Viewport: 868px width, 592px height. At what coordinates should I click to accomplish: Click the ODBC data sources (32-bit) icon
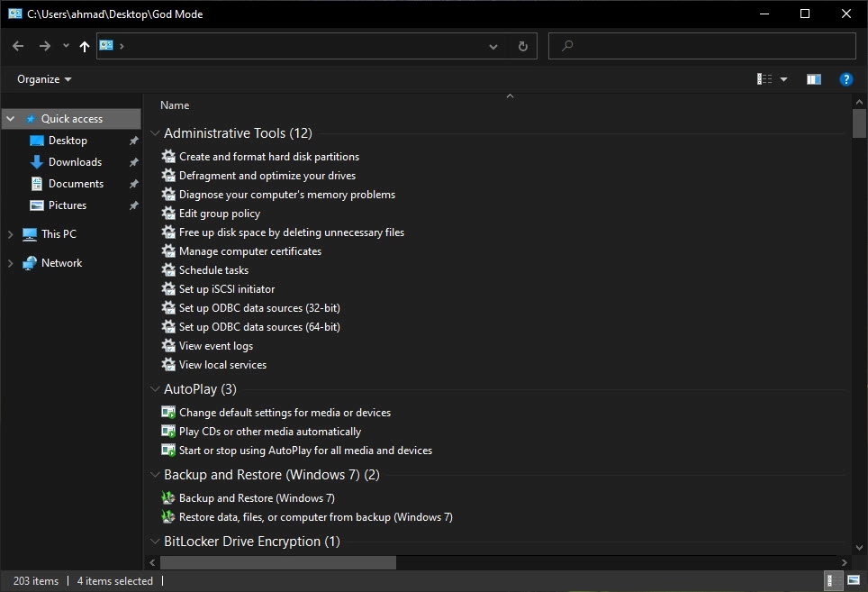[x=168, y=307]
